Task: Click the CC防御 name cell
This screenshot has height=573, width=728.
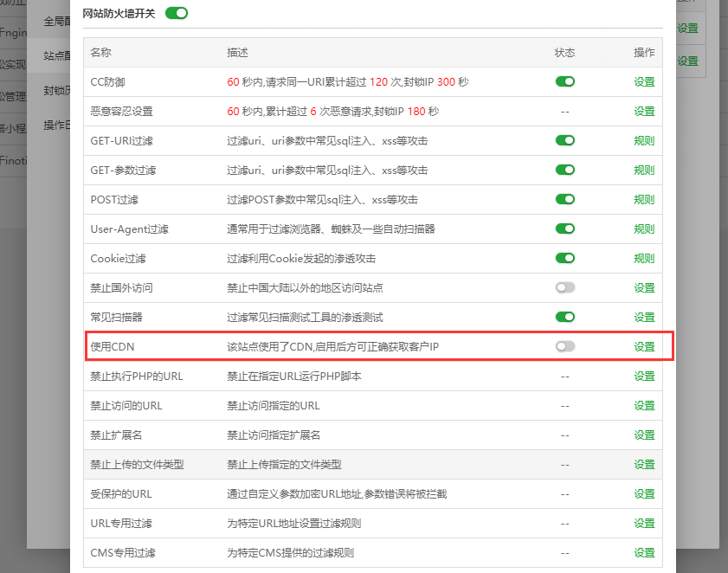Action: [107, 82]
